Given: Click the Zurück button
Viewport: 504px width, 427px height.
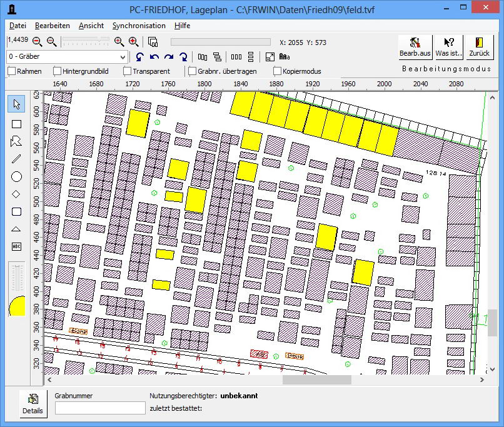Looking at the screenshot, I should tap(480, 47).
